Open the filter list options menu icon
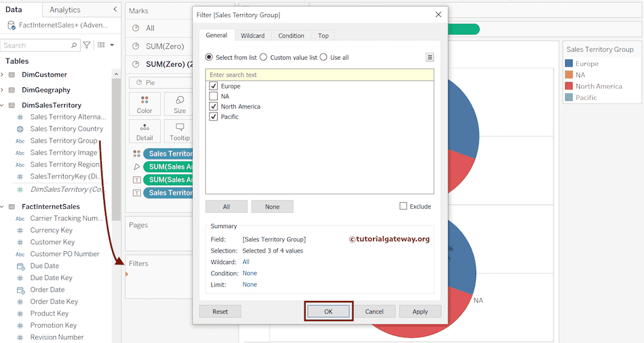 (x=430, y=57)
